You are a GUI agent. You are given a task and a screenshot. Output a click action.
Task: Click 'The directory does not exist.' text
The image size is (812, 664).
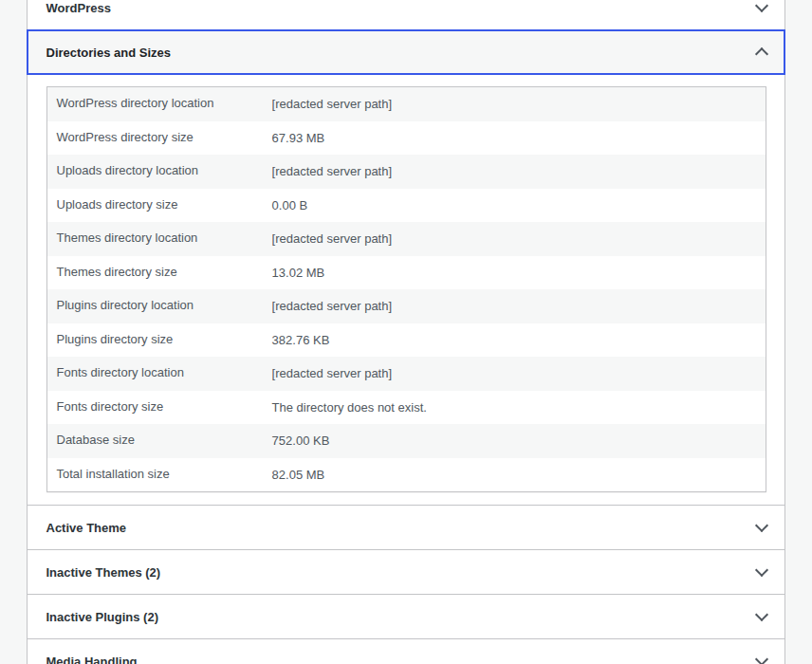point(349,408)
